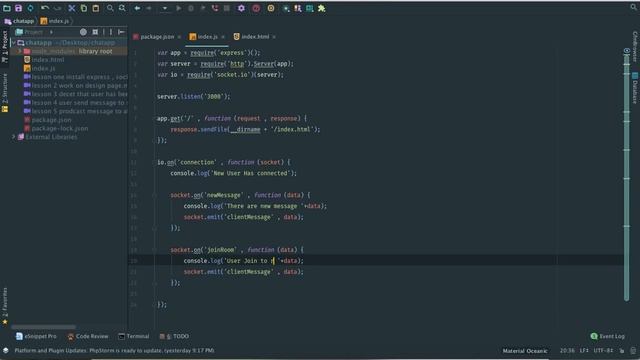Click the collapse all icon in Project panel
The width and height of the screenshot is (640, 360).
pos(95,32)
